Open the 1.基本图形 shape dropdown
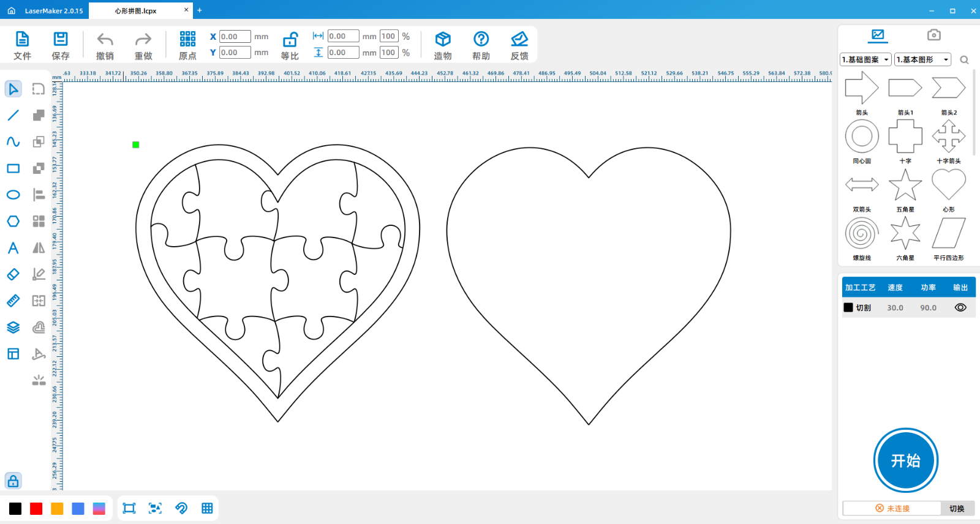Image resolution: width=980 pixels, height=524 pixels. click(922, 59)
